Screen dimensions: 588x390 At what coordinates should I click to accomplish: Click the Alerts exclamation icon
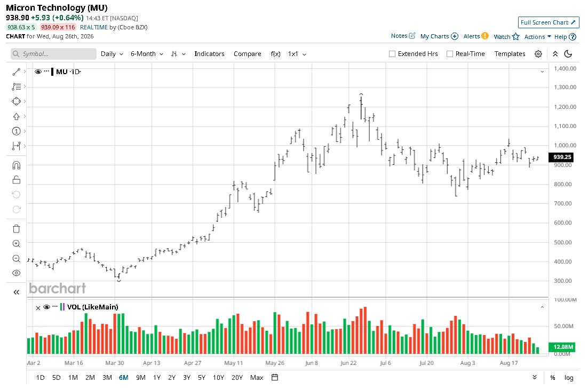pyautogui.click(x=485, y=36)
